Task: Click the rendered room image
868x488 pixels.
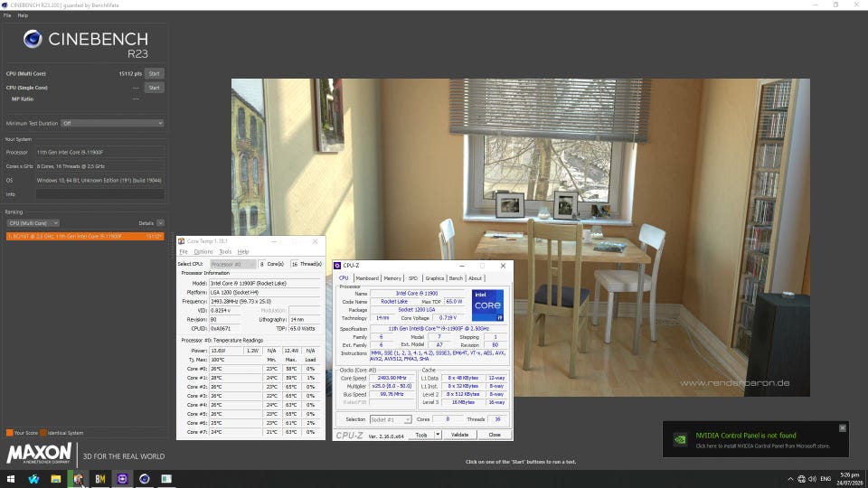Action: pos(521,238)
